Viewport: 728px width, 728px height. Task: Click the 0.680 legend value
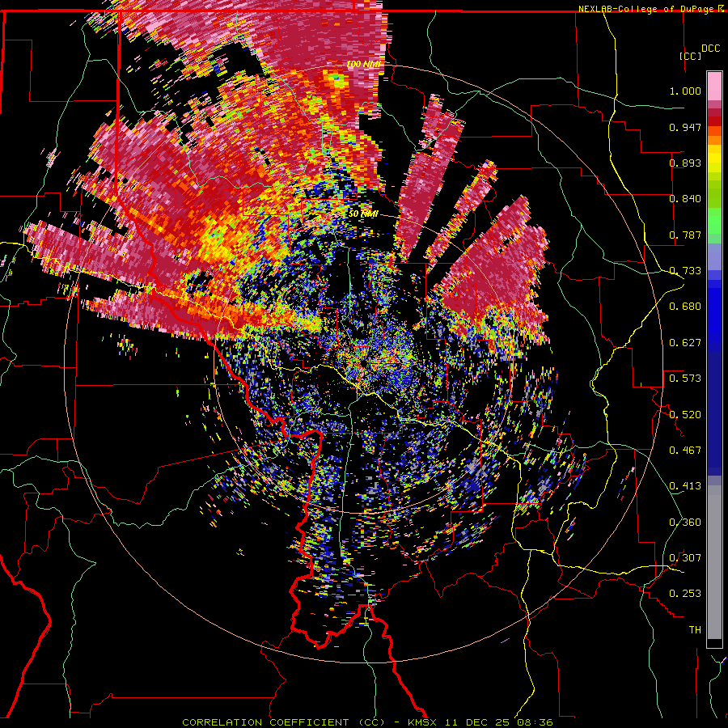pyautogui.click(x=685, y=307)
